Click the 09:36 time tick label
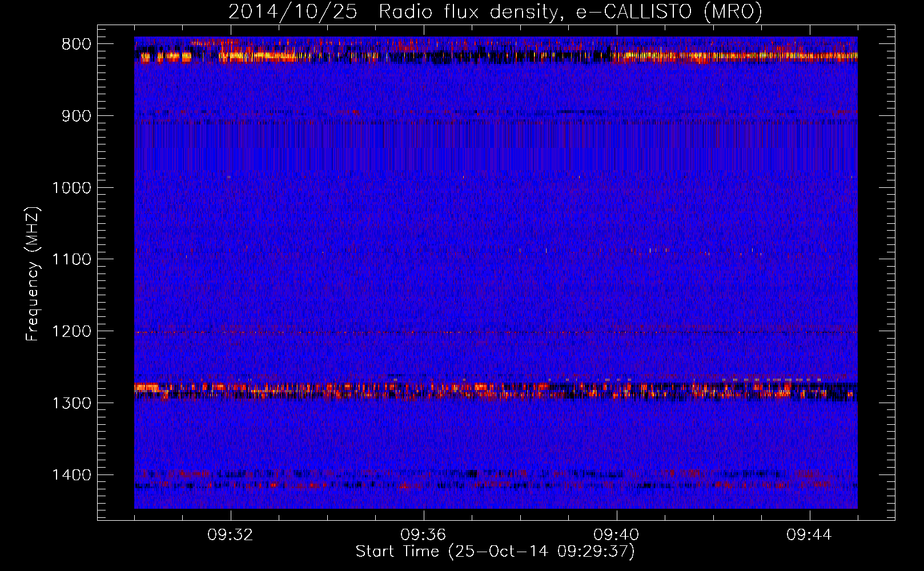Screen dimensions: 924x571 pos(423,535)
